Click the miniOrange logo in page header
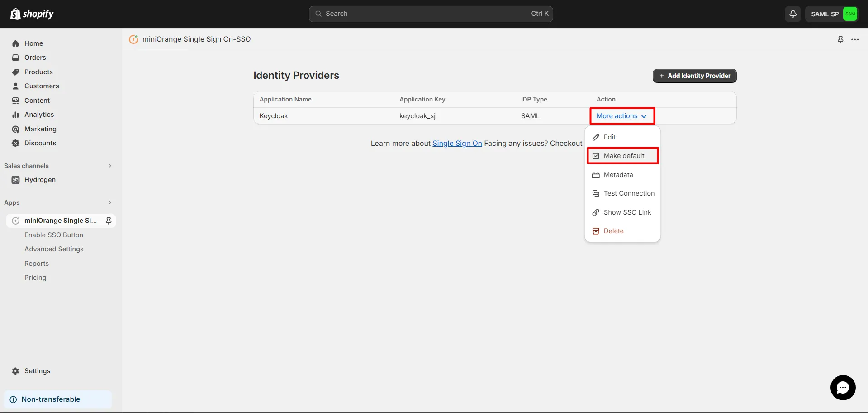This screenshot has height=413, width=868. [x=133, y=39]
